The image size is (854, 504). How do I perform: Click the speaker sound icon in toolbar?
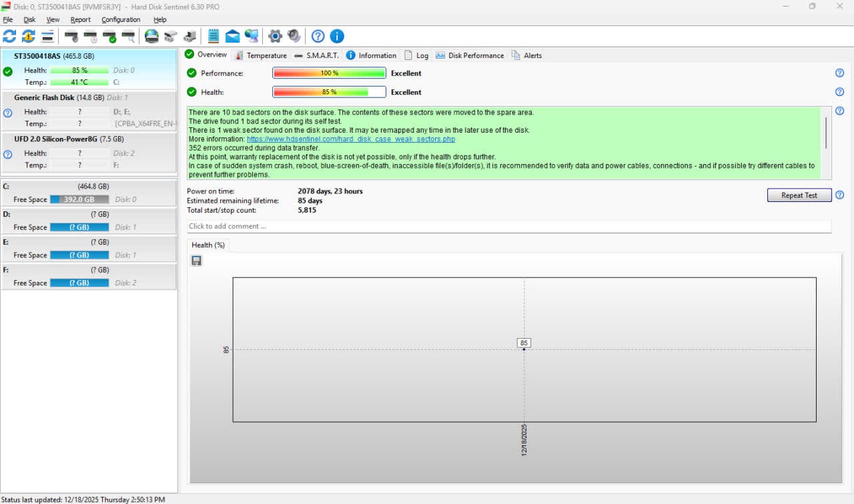(x=294, y=36)
